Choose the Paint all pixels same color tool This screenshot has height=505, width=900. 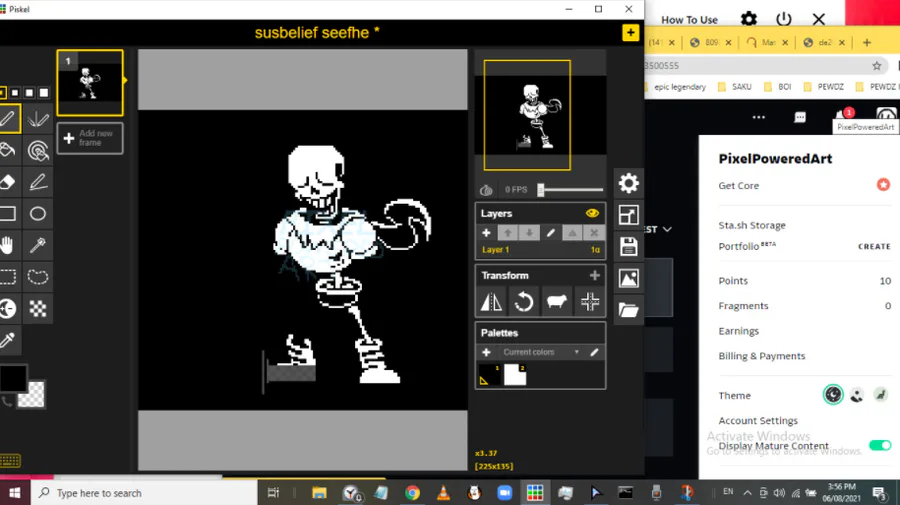(38, 150)
